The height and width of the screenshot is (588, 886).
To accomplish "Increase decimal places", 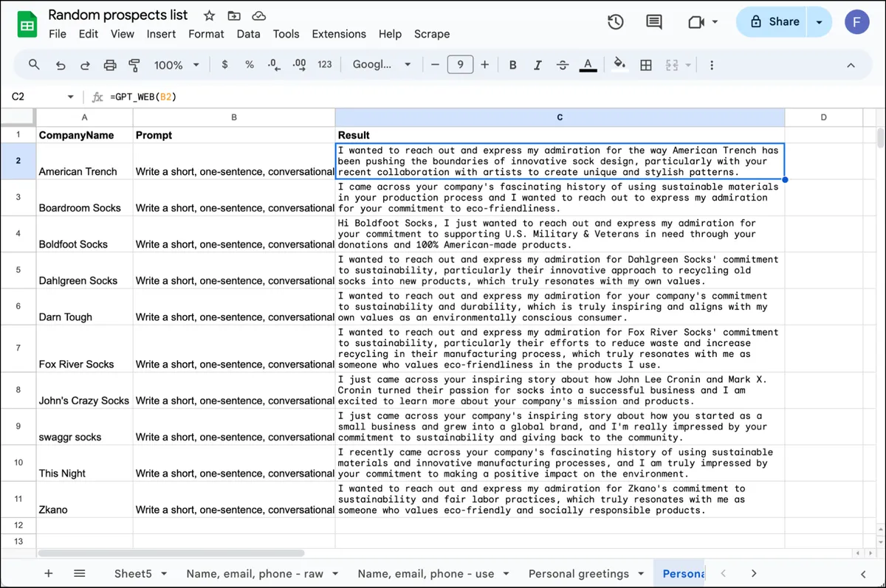I will pos(299,65).
